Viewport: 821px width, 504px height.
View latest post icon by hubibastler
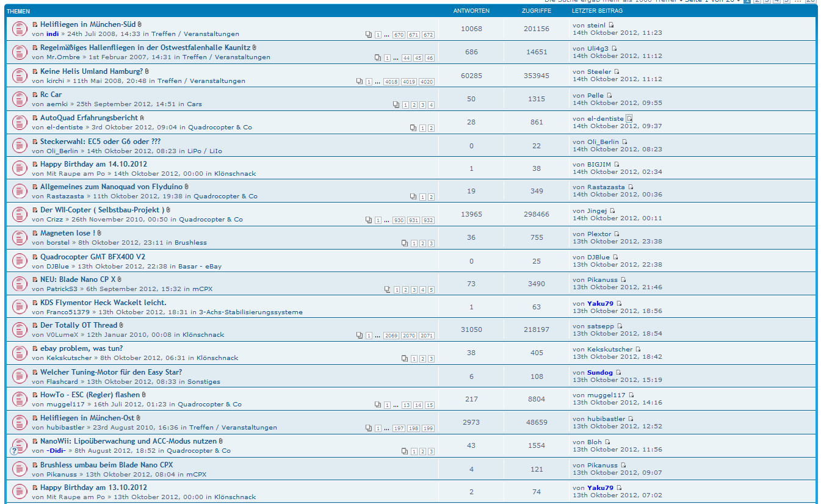(x=631, y=419)
